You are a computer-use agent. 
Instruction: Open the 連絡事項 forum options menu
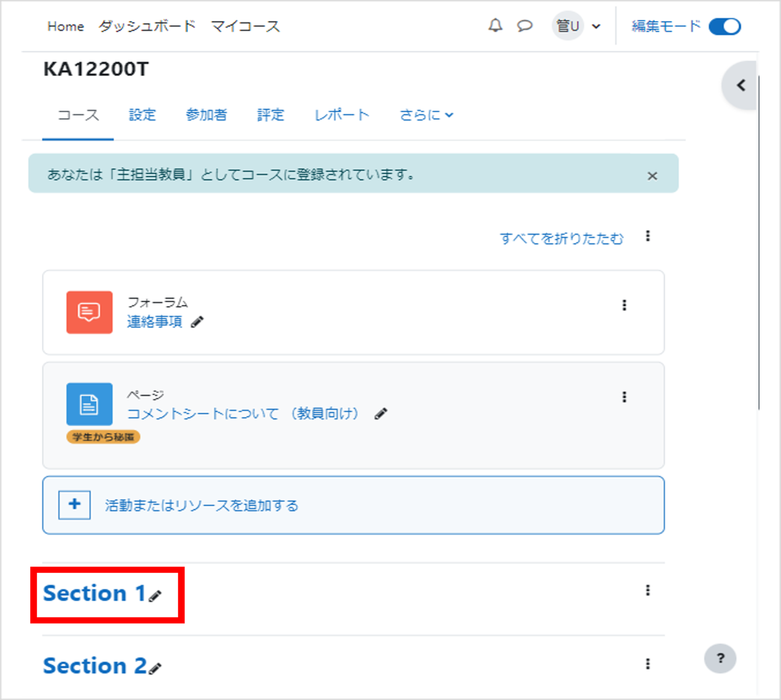click(x=624, y=305)
